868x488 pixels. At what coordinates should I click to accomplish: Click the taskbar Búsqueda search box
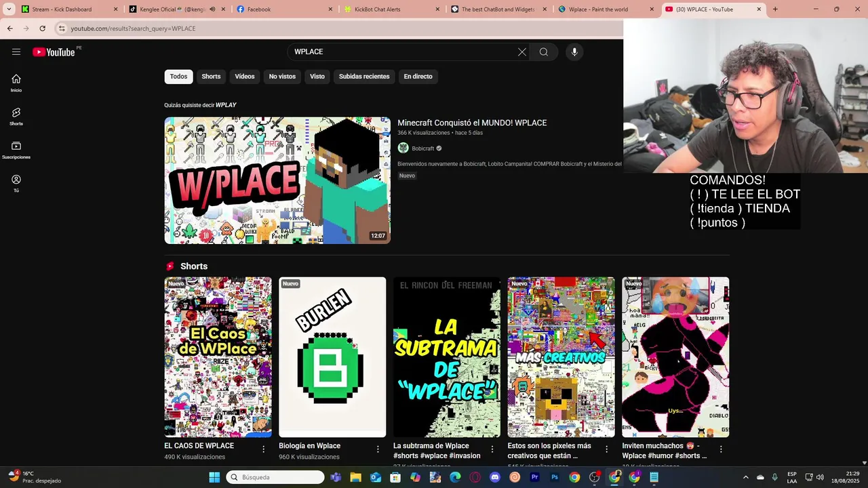[275, 477]
